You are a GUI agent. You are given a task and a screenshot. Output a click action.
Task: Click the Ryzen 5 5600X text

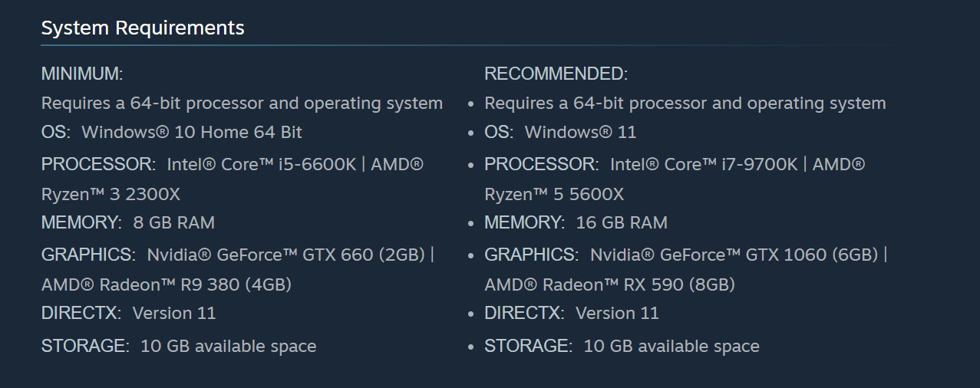[x=554, y=195]
